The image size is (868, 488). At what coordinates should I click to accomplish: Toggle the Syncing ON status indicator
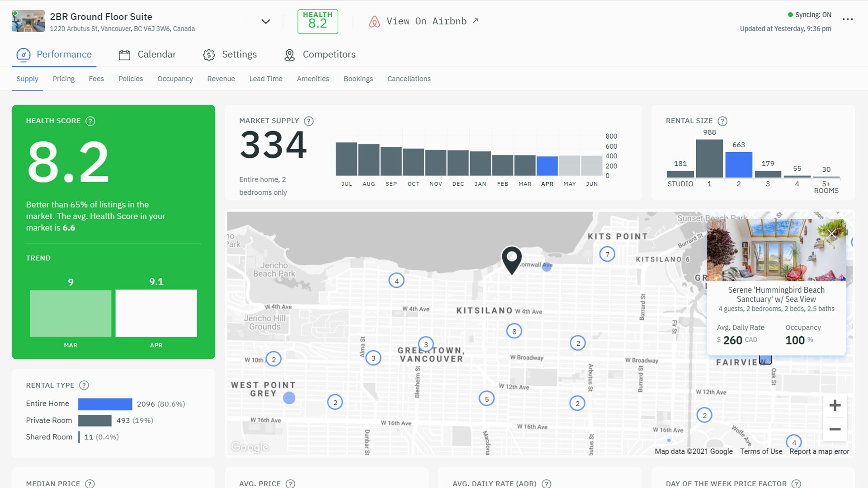[809, 15]
